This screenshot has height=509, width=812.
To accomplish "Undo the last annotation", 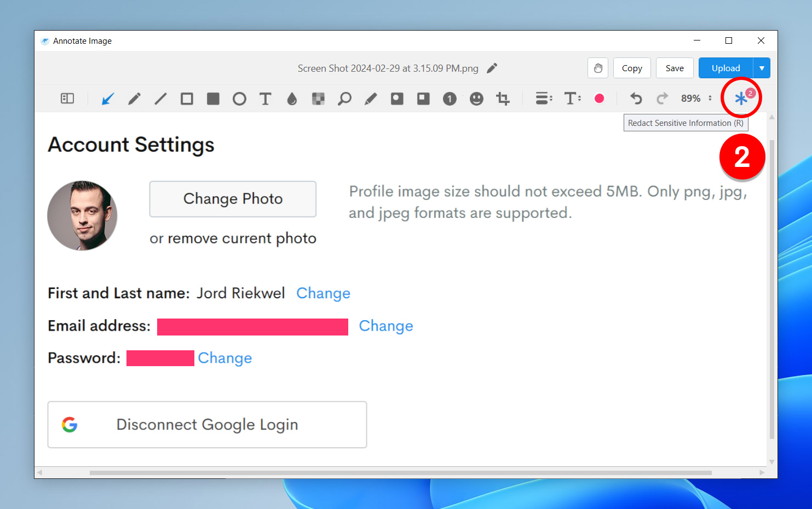I will coord(636,99).
